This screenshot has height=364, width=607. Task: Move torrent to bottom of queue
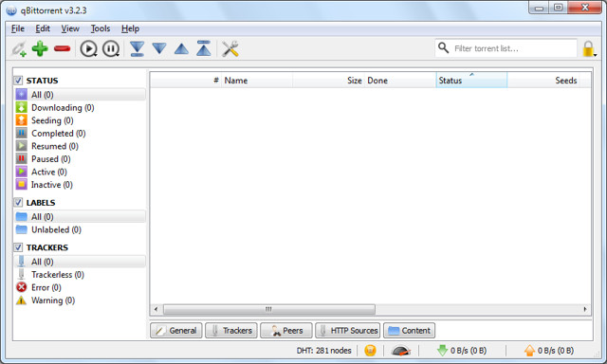click(x=137, y=48)
